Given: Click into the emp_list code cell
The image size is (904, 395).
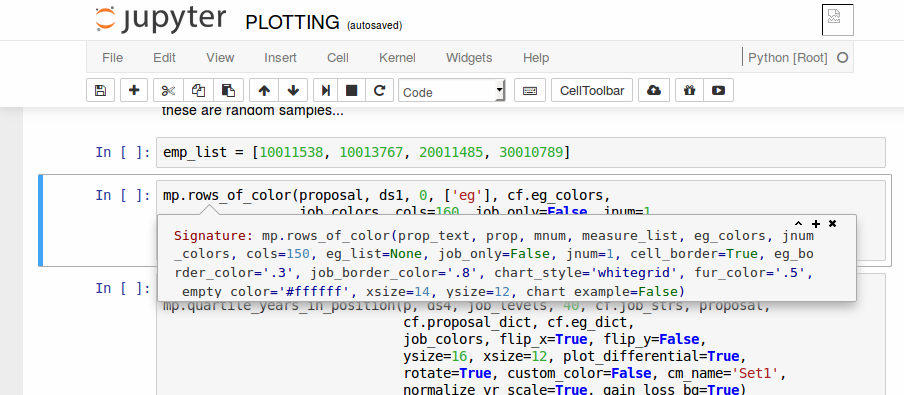Looking at the screenshot, I should pos(520,152).
